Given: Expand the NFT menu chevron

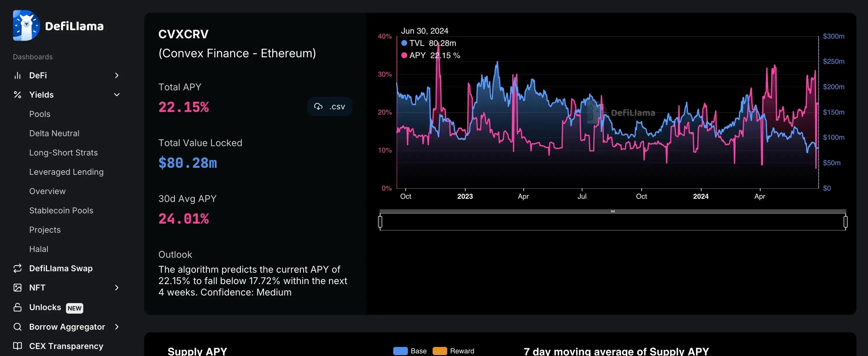Looking at the screenshot, I should click(x=117, y=288).
